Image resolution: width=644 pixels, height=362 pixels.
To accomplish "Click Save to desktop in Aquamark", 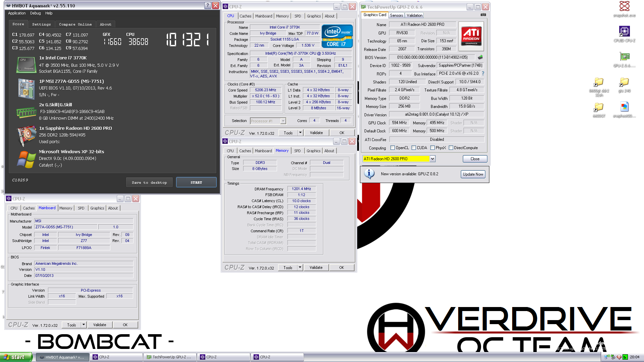I will (x=149, y=182).
